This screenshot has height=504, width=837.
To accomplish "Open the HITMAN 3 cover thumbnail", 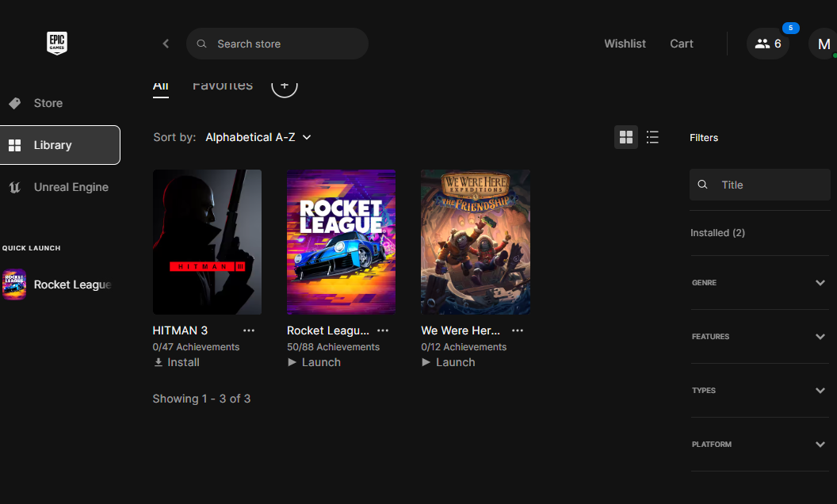I will (x=207, y=242).
